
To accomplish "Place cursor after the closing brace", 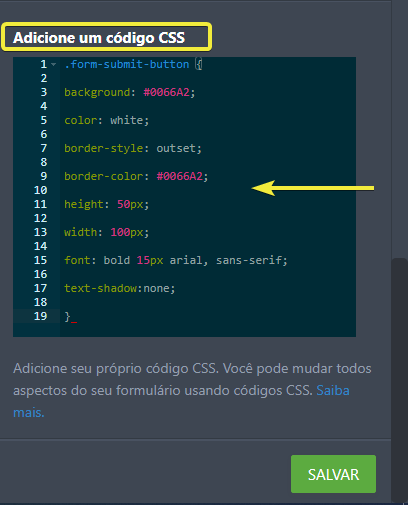I will [x=71, y=316].
